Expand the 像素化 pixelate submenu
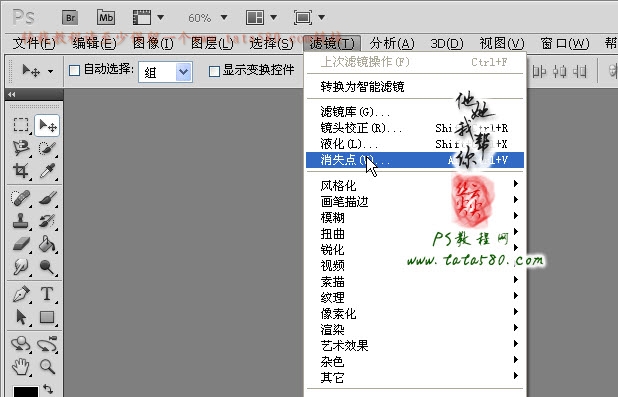This screenshot has height=397, width=618. click(x=415, y=313)
